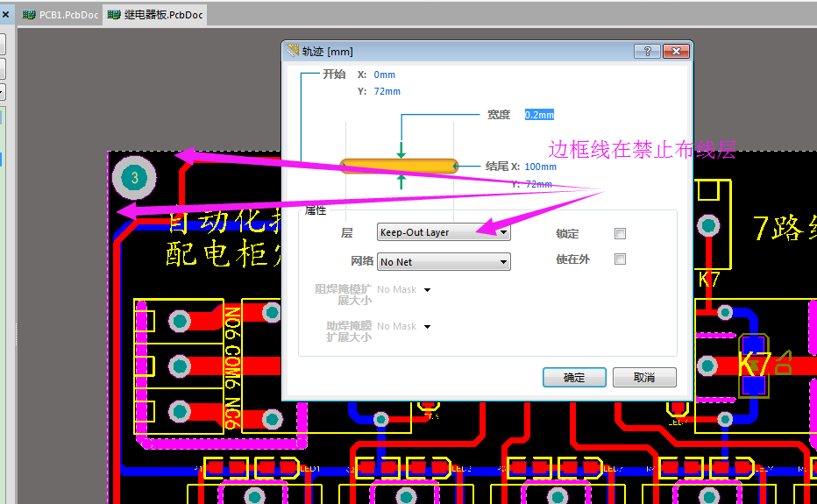Click the start X value 0mm
The width and height of the screenshot is (817, 504).
(x=385, y=75)
